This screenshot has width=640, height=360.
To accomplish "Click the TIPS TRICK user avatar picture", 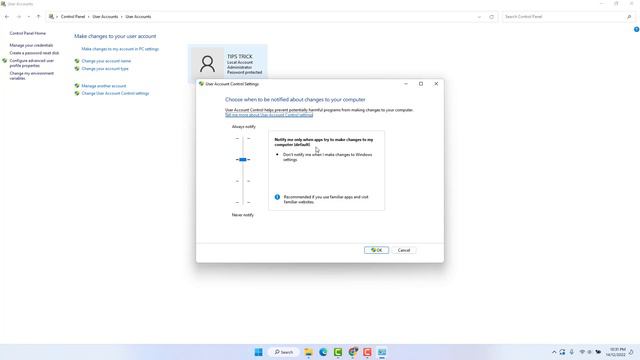I will [207, 64].
